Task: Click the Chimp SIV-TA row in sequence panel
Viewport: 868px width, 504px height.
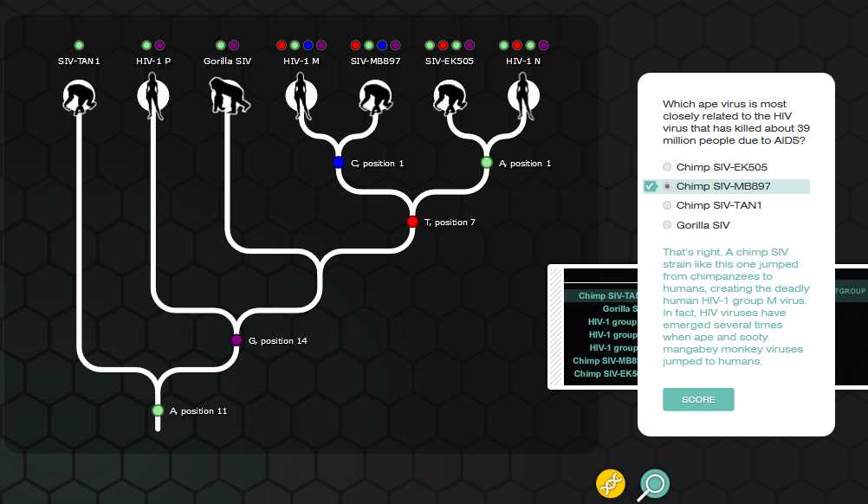Action: (x=607, y=296)
